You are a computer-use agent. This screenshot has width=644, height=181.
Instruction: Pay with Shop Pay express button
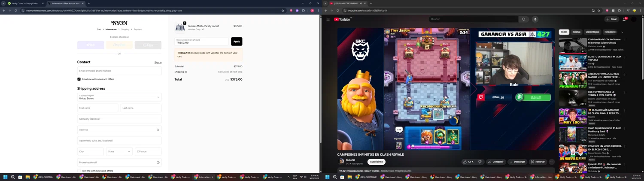[91, 45]
